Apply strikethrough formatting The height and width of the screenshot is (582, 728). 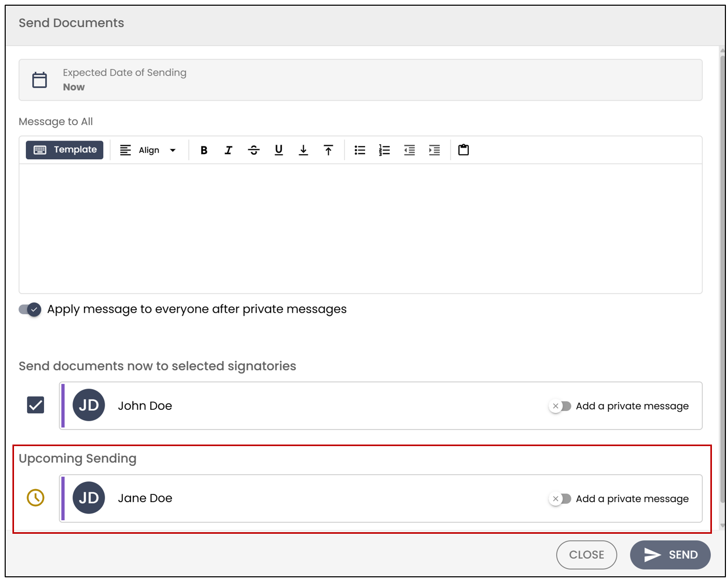click(254, 150)
